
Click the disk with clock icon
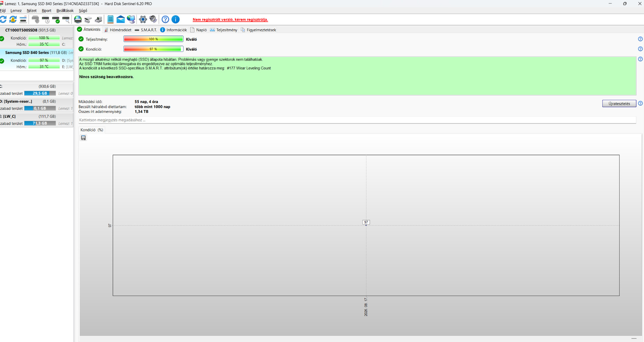coord(46,19)
